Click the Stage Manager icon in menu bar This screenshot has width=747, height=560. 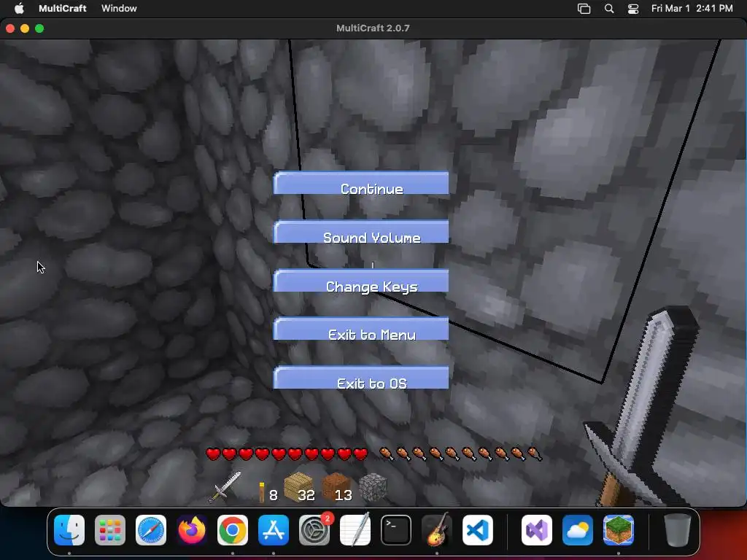click(x=584, y=9)
